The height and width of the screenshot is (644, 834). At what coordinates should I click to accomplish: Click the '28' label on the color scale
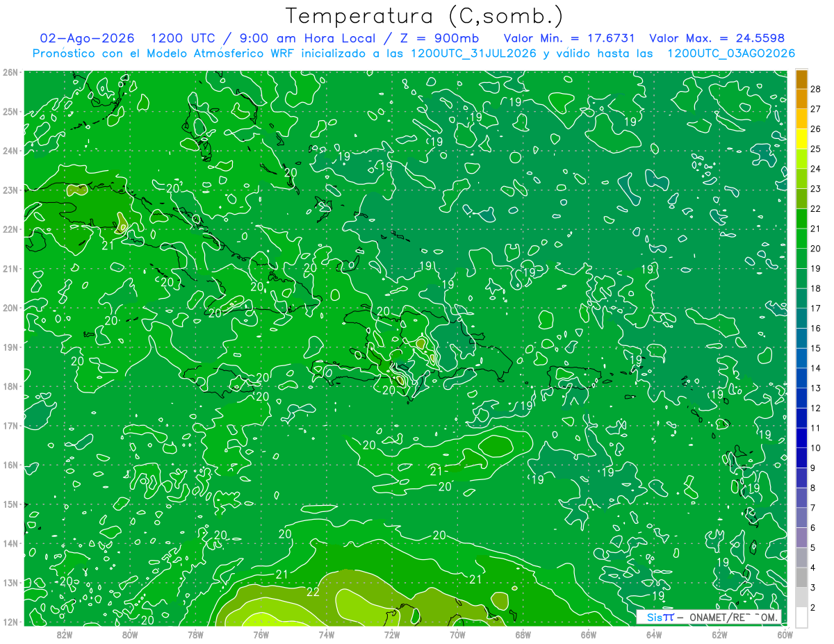pyautogui.click(x=815, y=89)
